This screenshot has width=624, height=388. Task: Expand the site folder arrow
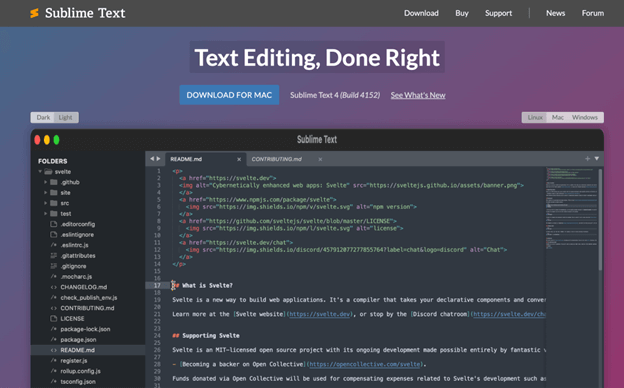pyautogui.click(x=45, y=192)
